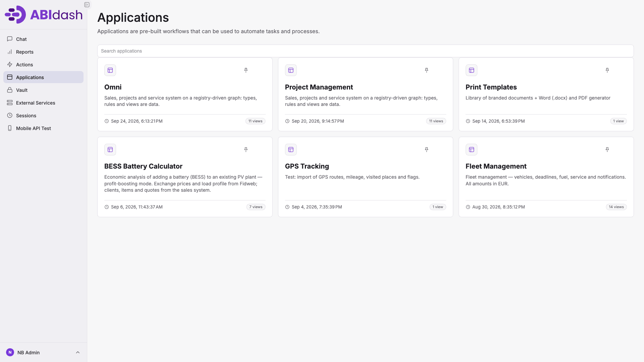Pin the Project Management application
Viewport: 644px width, 362px height.
[x=426, y=70]
